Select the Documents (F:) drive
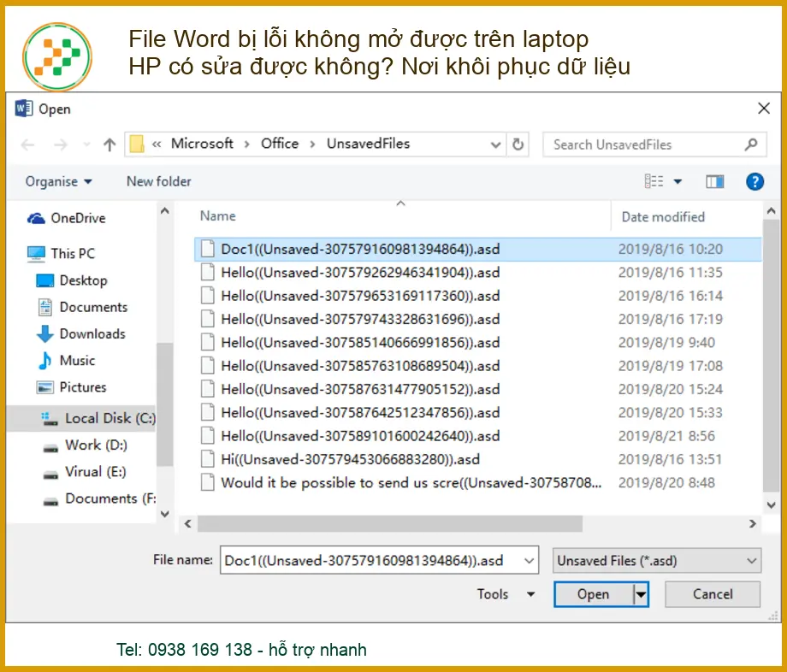 point(99,498)
